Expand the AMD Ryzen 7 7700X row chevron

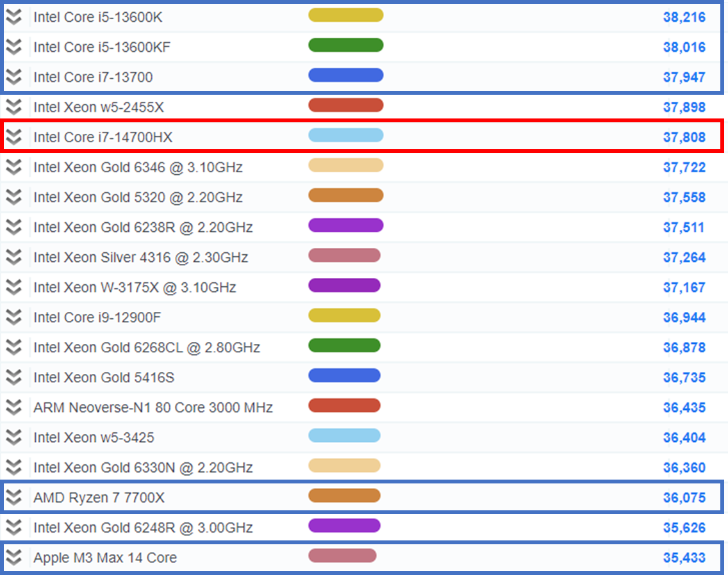(14, 498)
